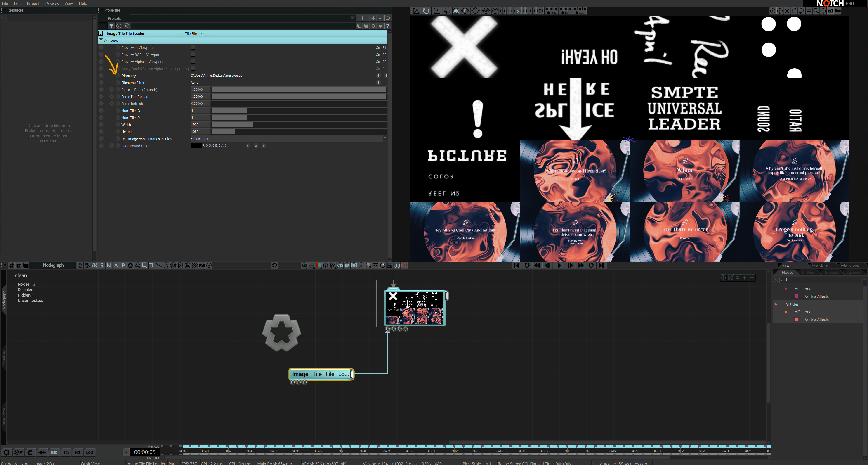Select the Image Tile File Loader node
Viewport: 868px width, 465px height.
click(x=321, y=374)
